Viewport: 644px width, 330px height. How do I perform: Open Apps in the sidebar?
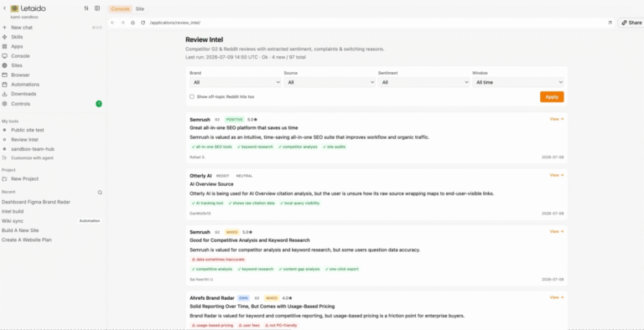17,46
